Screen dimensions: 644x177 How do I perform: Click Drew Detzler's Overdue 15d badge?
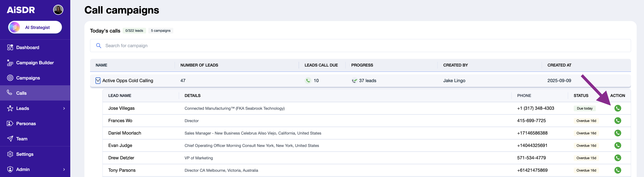(586, 158)
